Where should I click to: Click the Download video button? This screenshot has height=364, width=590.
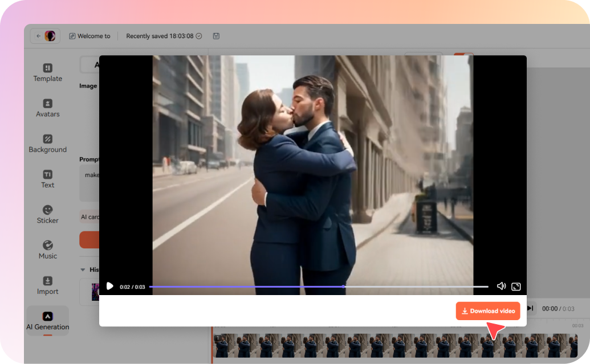coord(487,311)
